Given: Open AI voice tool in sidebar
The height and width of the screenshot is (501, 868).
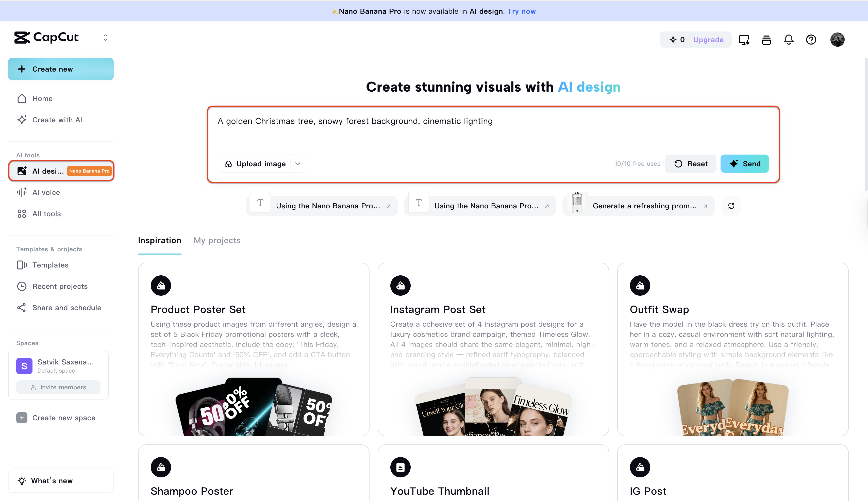Looking at the screenshot, I should [46, 192].
